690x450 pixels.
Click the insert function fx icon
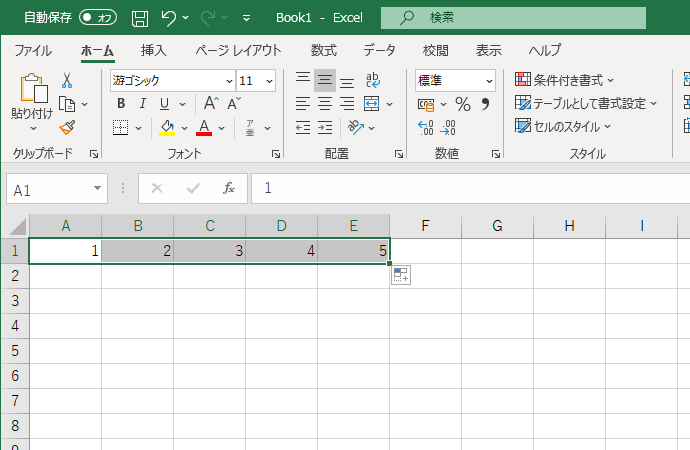point(228,188)
